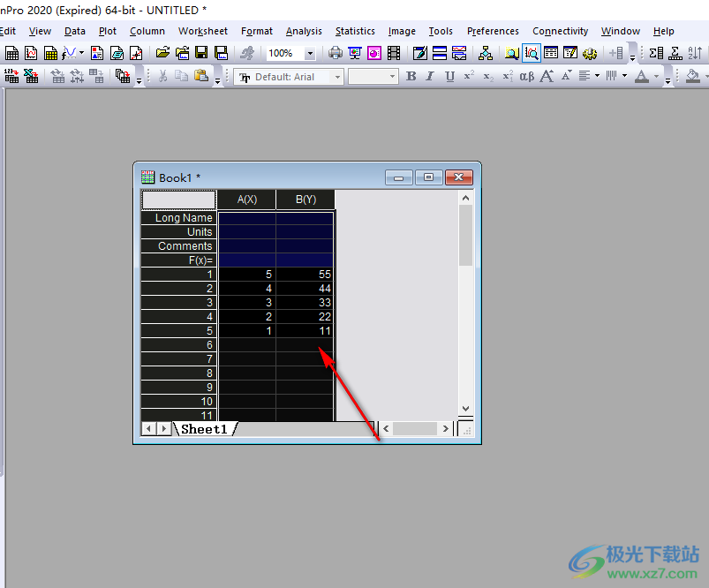709x588 pixels.
Task: Click the film strip video icon
Action: coord(394,53)
